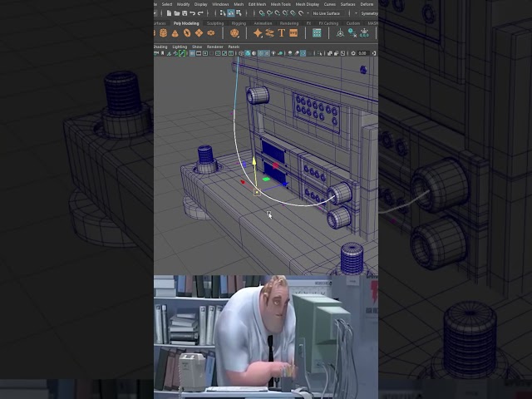Image resolution: width=532 pixels, height=399 pixels.
Task: Click the blue Z-axis move manipulator handle
Action: (286, 185)
